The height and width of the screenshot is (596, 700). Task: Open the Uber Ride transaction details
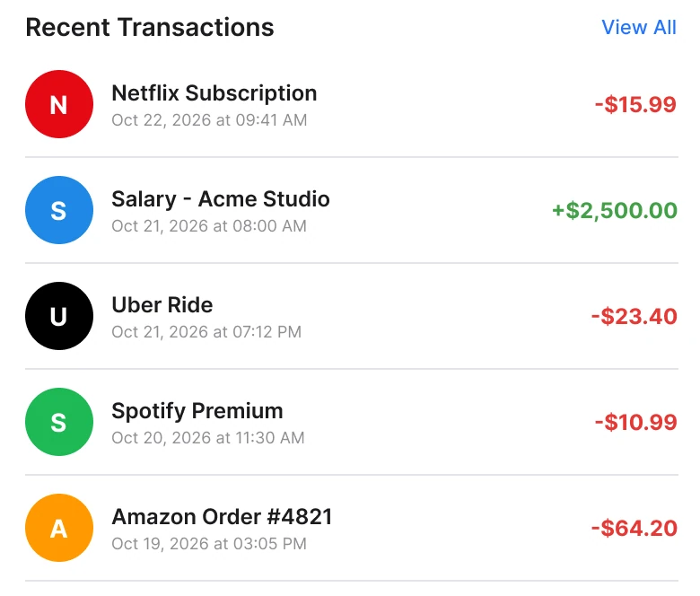pos(351,316)
